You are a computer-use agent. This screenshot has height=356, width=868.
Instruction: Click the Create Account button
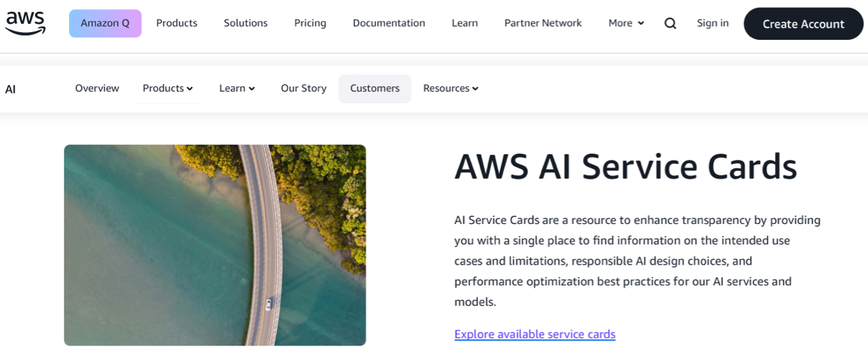(803, 24)
